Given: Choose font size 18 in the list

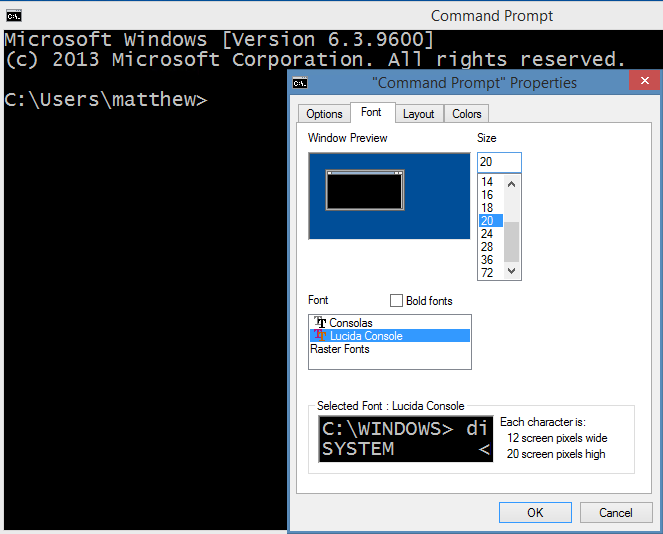Looking at the screenshot, I should coord(491,208).
